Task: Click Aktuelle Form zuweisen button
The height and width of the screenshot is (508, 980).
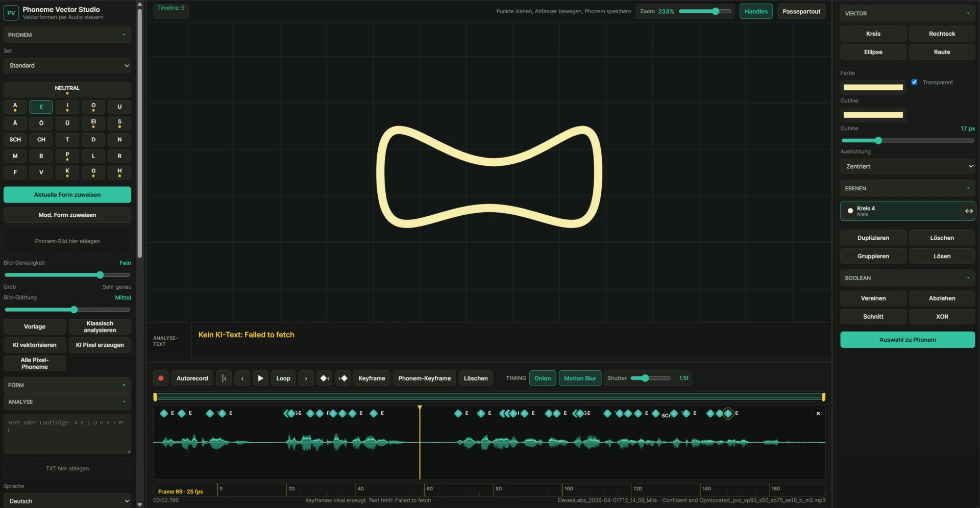Action: 67,195
